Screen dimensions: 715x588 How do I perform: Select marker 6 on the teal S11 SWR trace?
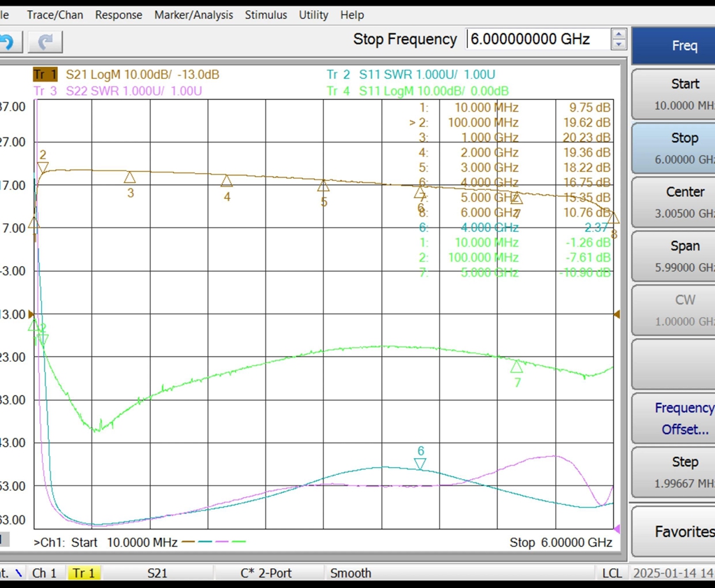tap(420, 464)
